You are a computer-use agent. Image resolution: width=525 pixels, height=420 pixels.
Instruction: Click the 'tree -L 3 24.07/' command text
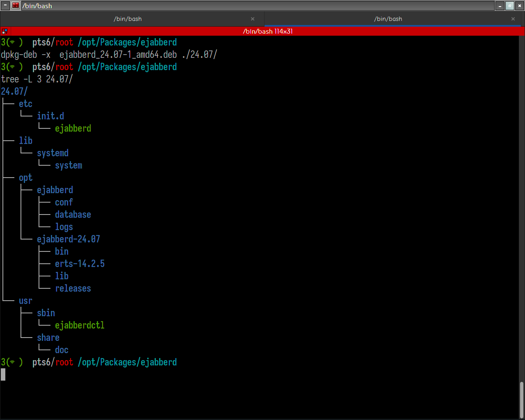click(x=37, y=79)
